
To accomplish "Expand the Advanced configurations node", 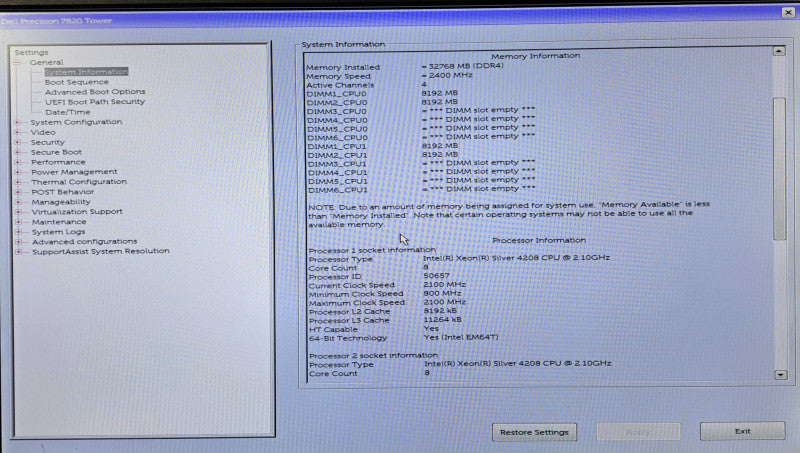I will click(x=19, y=242).
